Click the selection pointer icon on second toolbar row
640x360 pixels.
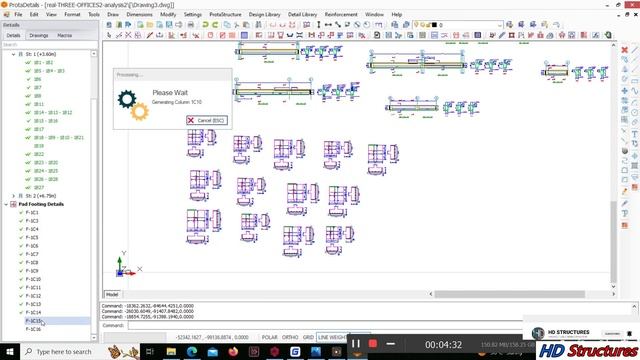[109, 36]
